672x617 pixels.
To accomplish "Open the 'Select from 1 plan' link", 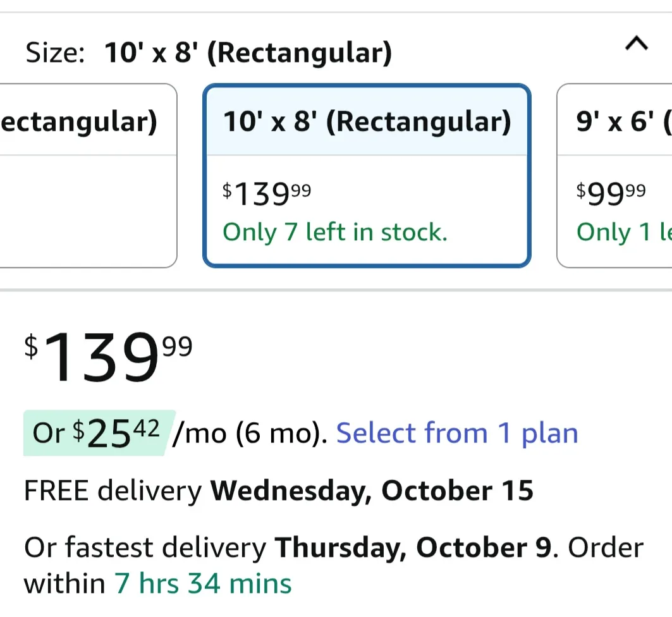I will click(x=457, y=434).
